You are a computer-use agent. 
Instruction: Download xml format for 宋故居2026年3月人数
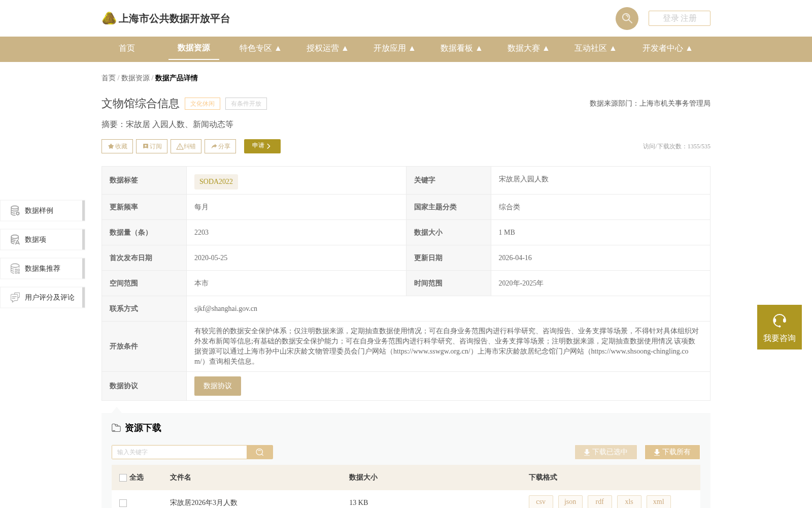point(659,502)
